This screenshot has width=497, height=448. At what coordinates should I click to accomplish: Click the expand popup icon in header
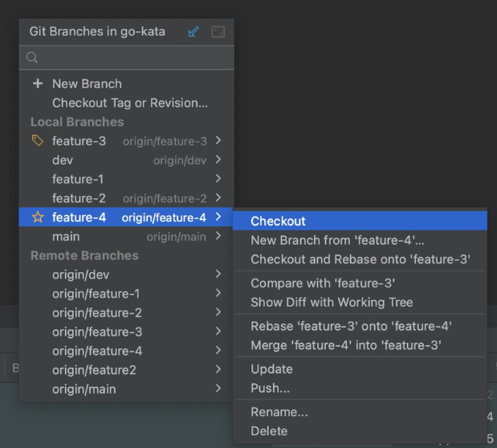tap(218, 32)
